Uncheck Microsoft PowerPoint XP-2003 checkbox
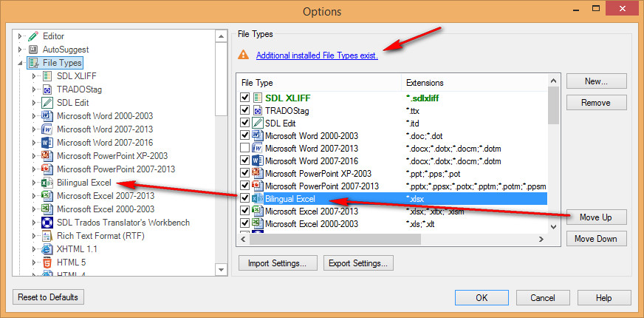The image size is (644, 318). [x=244, y=173]
